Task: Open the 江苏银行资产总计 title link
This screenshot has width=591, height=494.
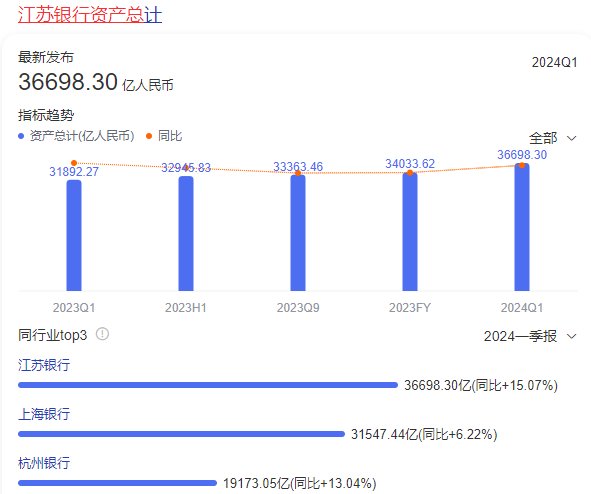Action: 90,15
